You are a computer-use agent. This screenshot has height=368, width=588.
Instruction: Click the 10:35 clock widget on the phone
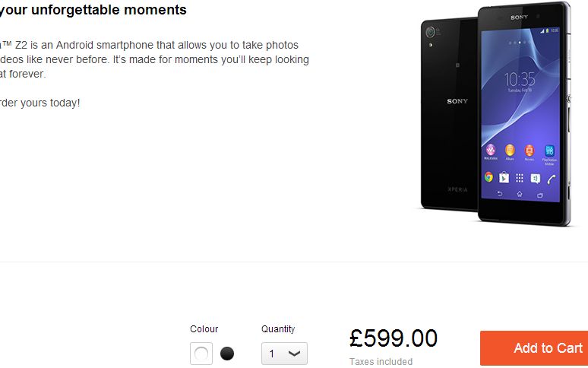pos(520,79)
